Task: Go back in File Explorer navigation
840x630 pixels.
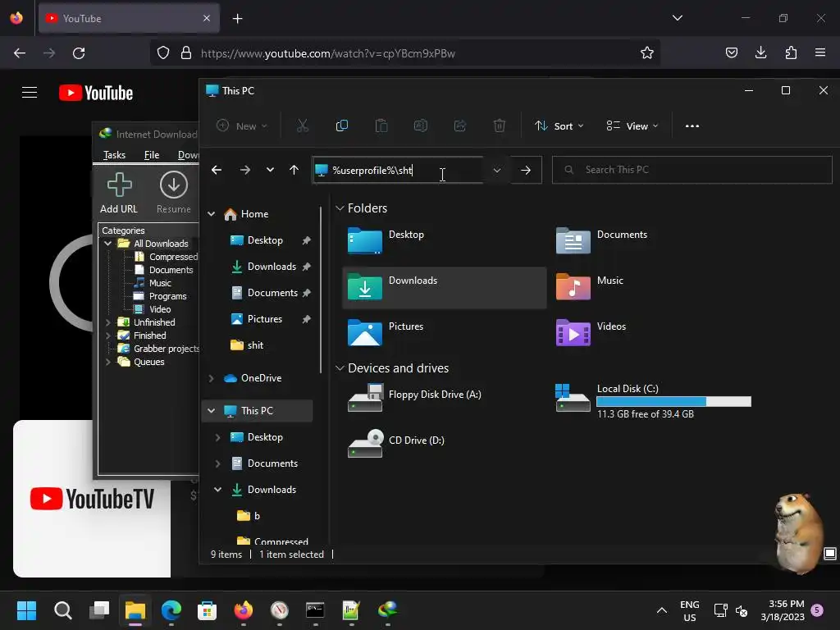Action: coord(217,170)
